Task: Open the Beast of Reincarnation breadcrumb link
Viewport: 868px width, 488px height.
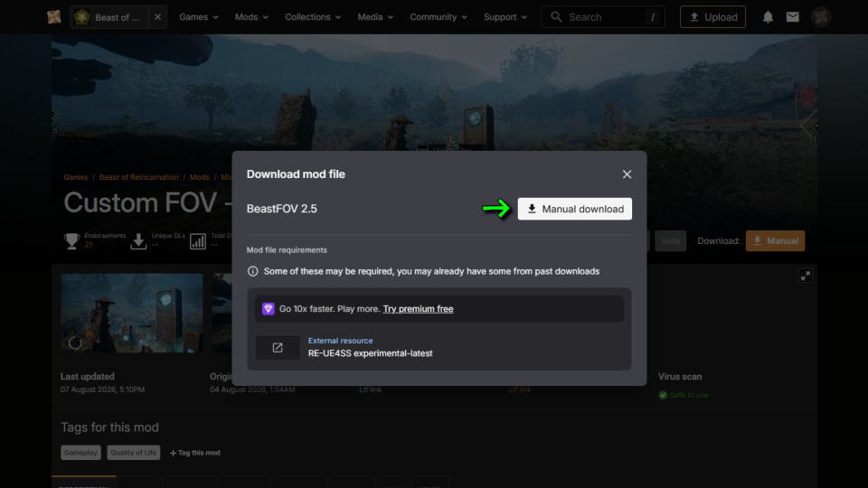Action: 139,177
